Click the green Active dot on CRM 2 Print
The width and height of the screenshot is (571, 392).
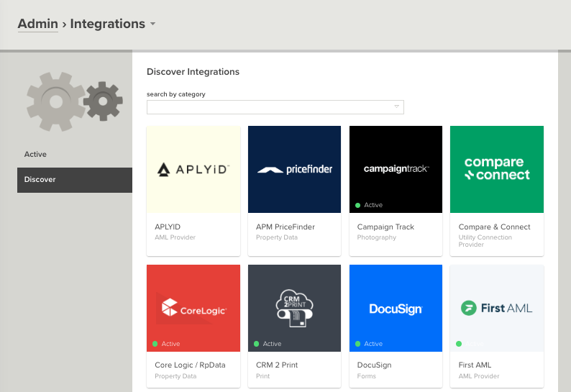256,344
